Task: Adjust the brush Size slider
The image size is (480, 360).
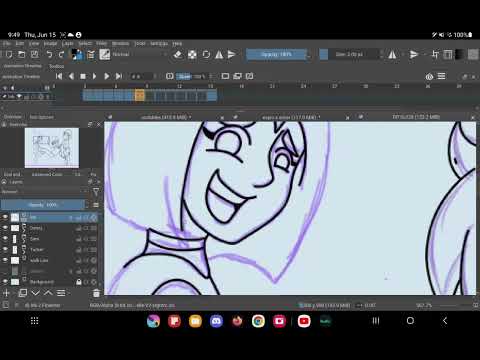Action: tap(349, 54)
